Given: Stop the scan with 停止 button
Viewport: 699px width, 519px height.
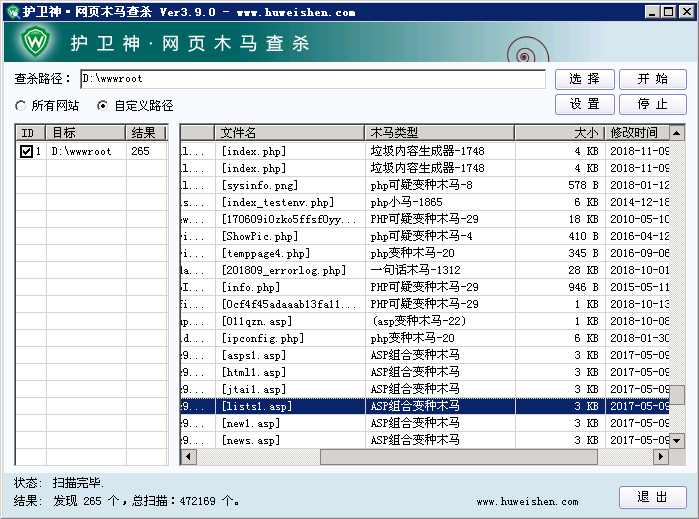Looking at the screenshot, I should click(x=653, y=104).
